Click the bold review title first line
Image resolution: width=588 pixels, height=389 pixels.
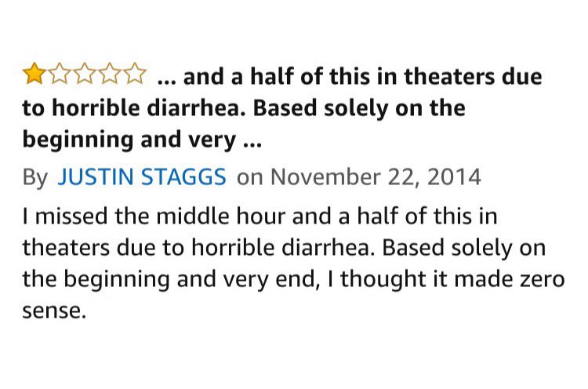(350, 77)
